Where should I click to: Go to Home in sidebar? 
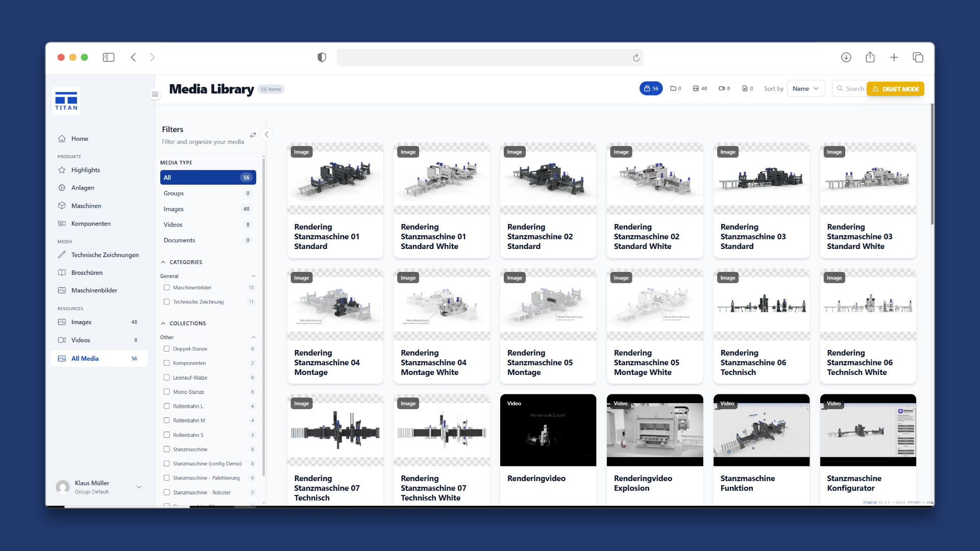point(80,139)
